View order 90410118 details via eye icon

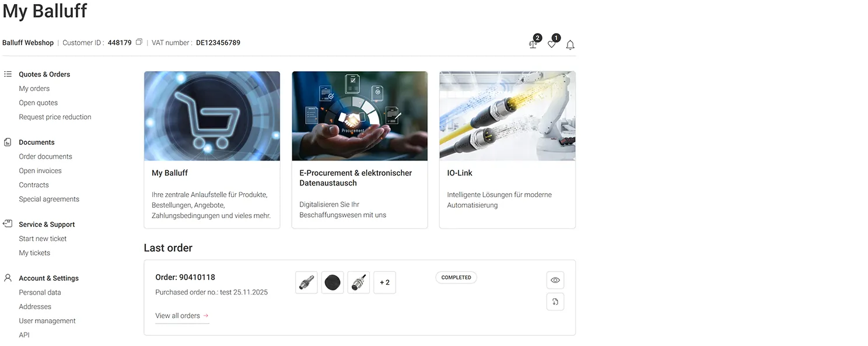(555, 280)
